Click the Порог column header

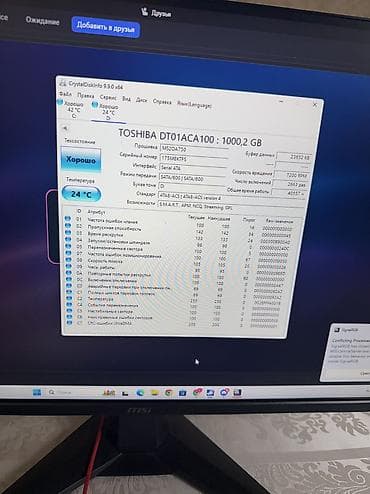(249, 220)
